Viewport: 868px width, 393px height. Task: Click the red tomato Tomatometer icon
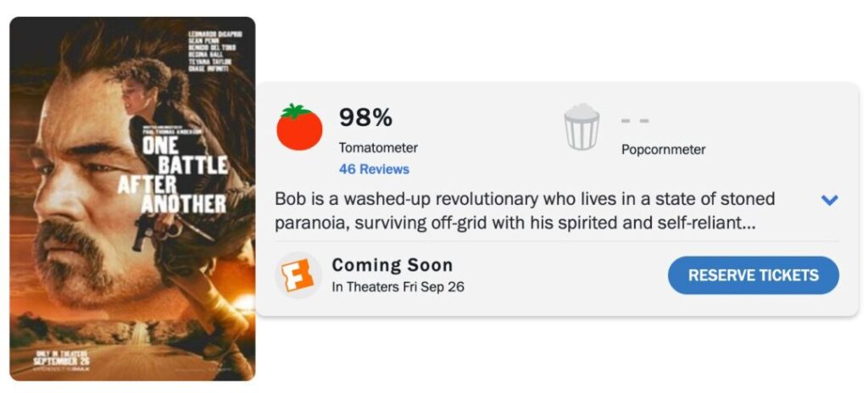point(299,129)
